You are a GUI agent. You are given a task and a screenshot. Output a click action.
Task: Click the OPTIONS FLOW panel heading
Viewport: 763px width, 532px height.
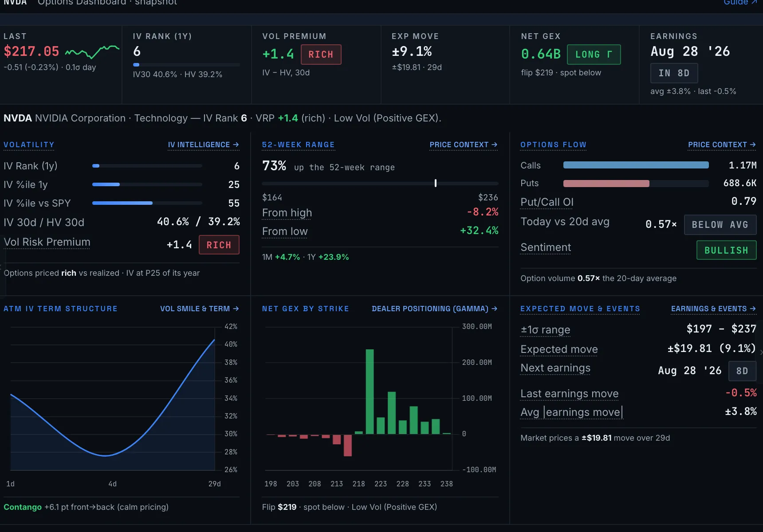[x=553, y=145]
